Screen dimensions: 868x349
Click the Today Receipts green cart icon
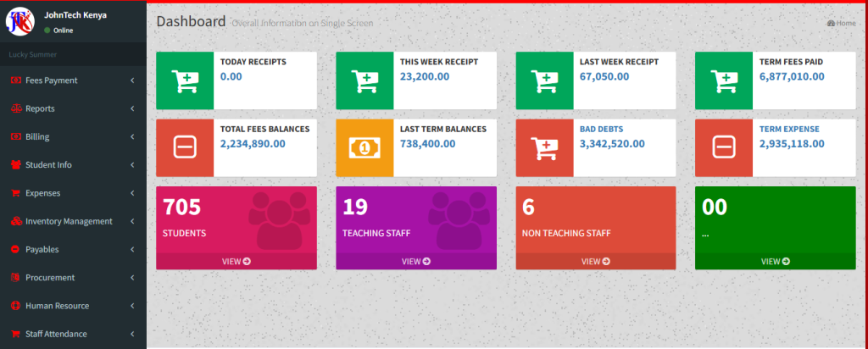[185, 80]
